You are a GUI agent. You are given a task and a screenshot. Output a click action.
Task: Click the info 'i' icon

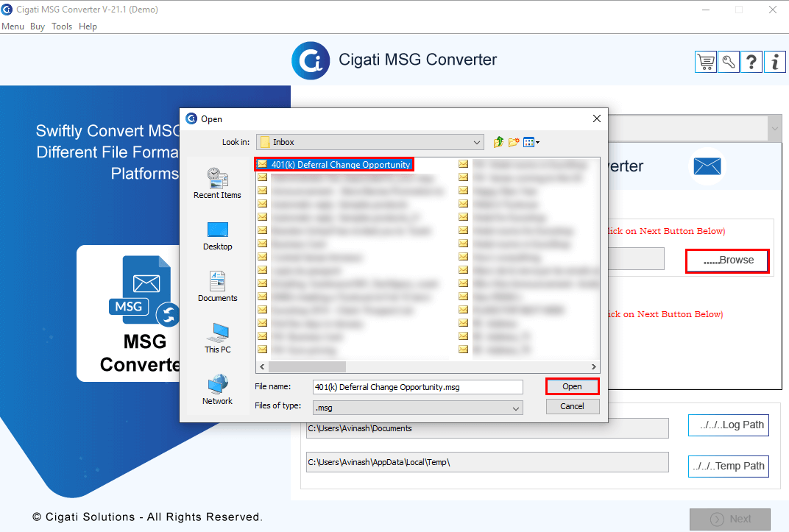click(x=775, y=62)
